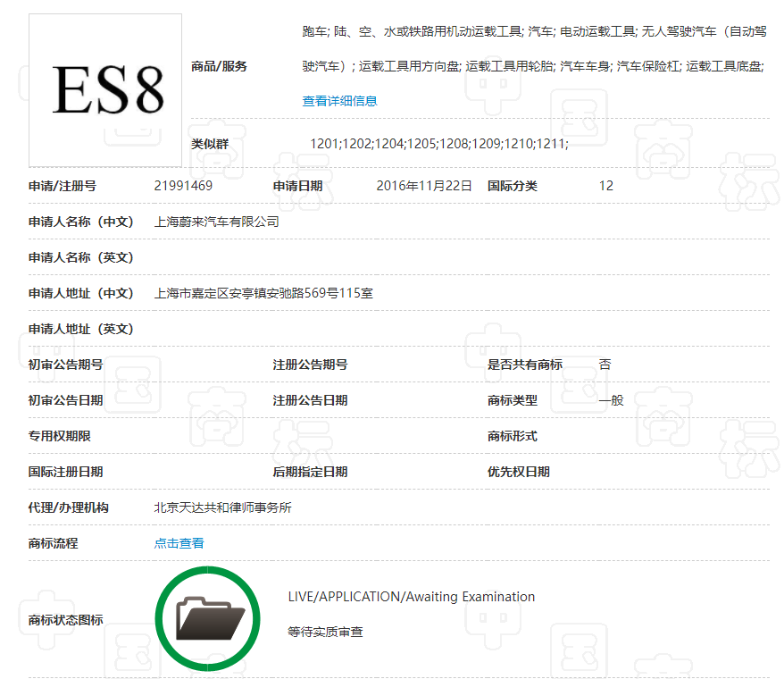Click 点击查看 to see trademark progress
Viewport: 784px width, 679px height.
[179, 542]
